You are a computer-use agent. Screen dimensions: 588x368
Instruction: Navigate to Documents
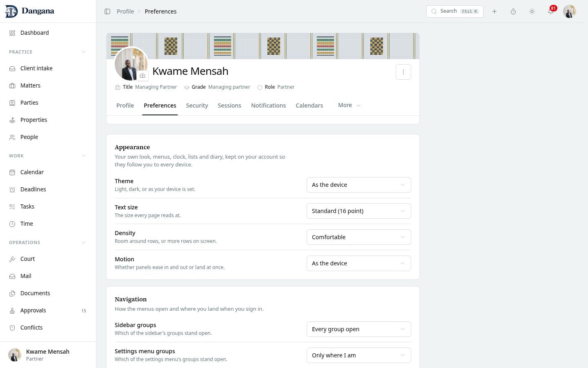pos(48,293)
